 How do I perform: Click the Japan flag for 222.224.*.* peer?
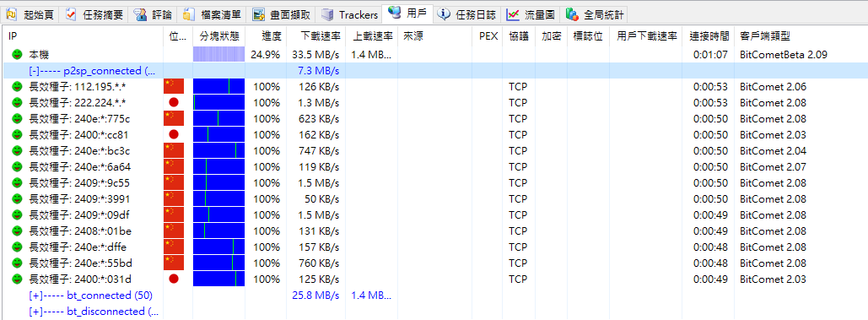[x=173, y=103]
